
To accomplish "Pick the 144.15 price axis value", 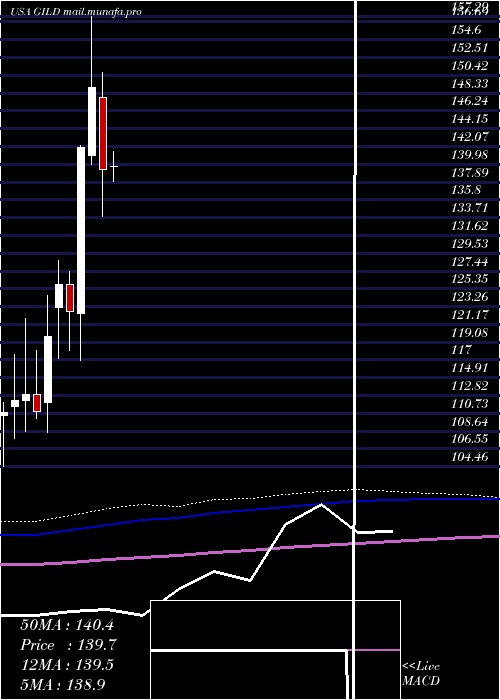I will pos(469,119).
